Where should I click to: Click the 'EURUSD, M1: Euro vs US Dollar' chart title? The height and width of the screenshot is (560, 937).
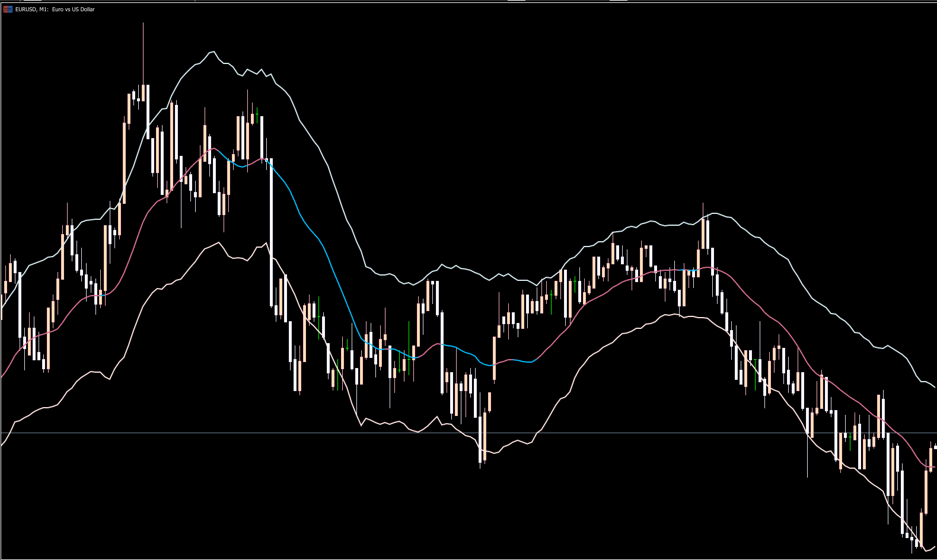point(55,9)
